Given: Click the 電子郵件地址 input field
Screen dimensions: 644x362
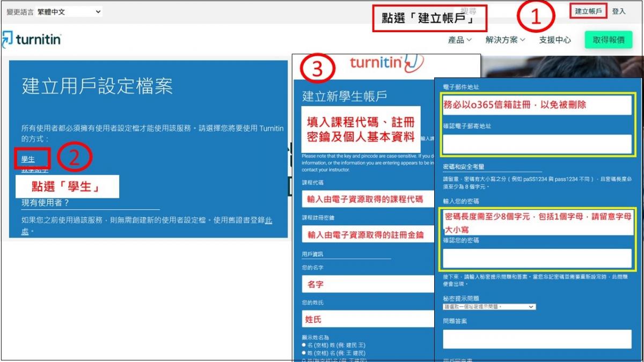Looking at the screenshot, I should [537, 105].
